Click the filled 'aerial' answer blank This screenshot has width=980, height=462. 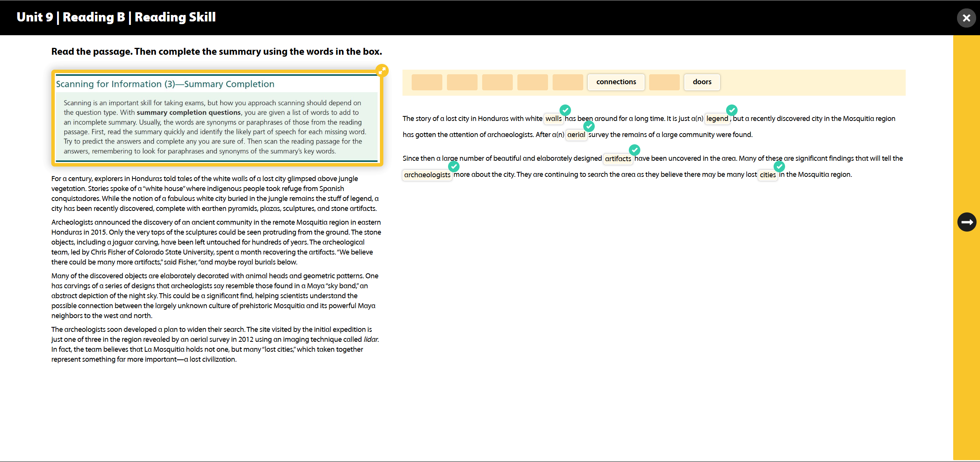pos(576,135)
